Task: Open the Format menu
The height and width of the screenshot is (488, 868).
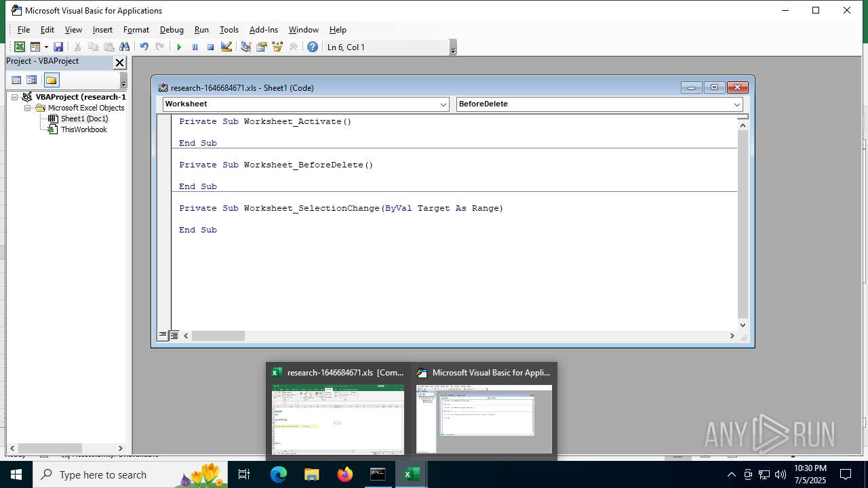Action: pos(136,30)
